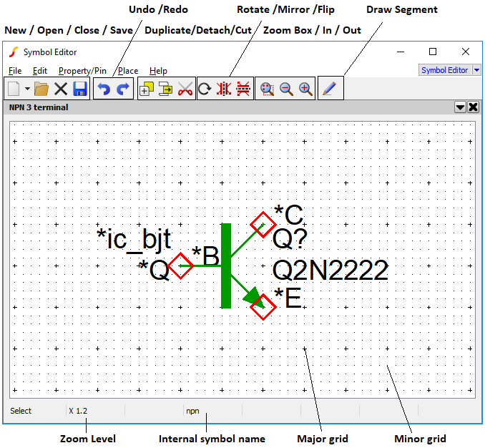Click the New symbol icon
Viewport: 485px width, 448px height.
14,89
